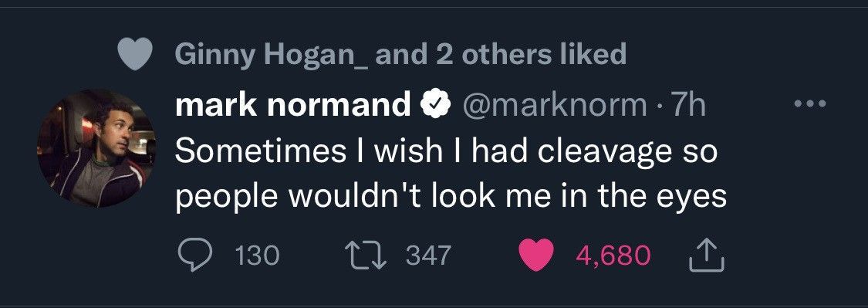Open the three-dot more options menu
Screen dimensions: 868x308
[809, 103]
